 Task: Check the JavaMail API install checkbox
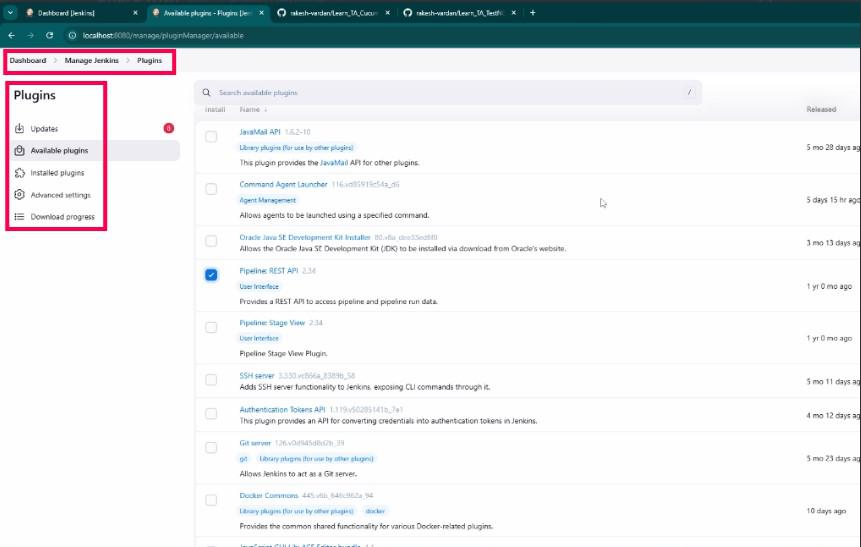coord(211,137)
